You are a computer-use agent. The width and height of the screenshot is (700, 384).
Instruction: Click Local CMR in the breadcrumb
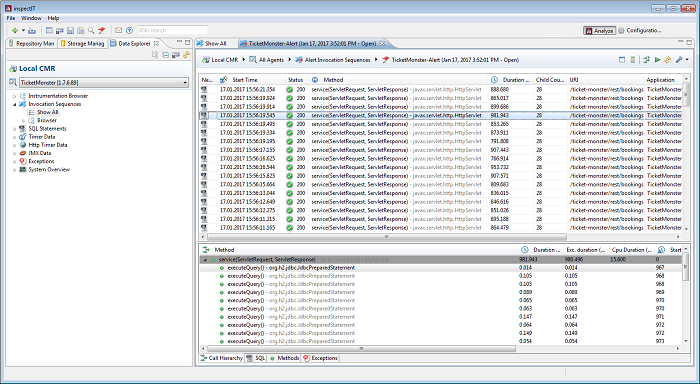coord(225,60)
